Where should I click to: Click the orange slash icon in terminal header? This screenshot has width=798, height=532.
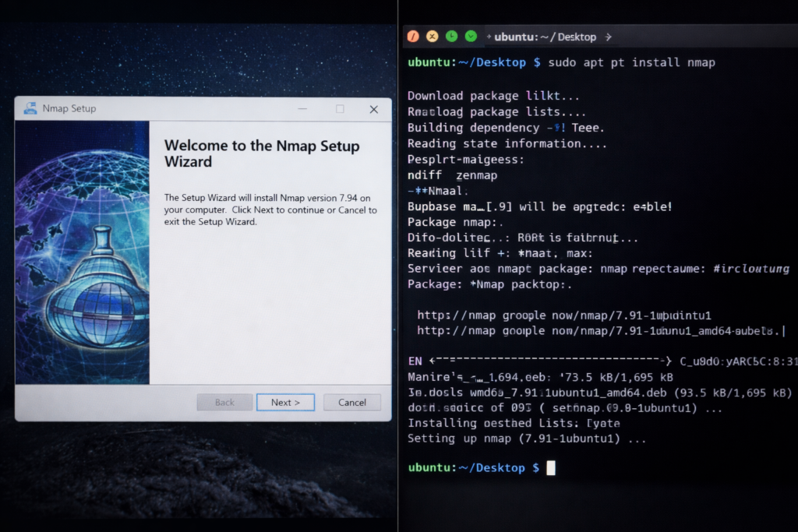pyautogui.click(x=412, y=36)
